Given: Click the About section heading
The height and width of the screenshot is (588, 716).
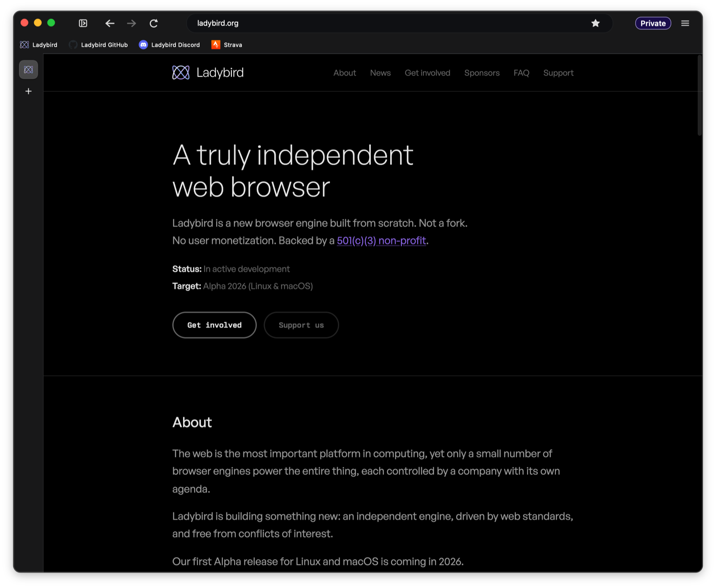Looking at the screenshot, I should pos(192,422).
